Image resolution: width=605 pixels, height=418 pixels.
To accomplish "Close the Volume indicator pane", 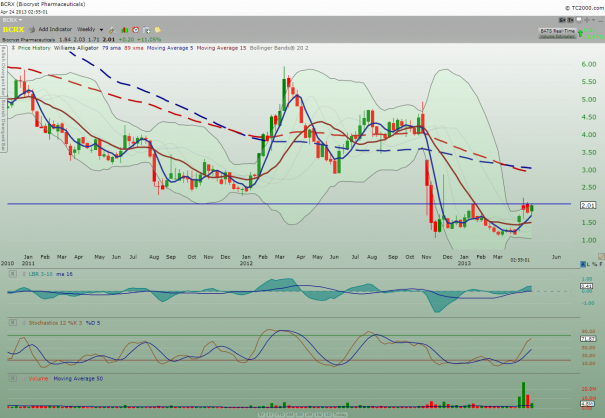I will pos(12,378).
